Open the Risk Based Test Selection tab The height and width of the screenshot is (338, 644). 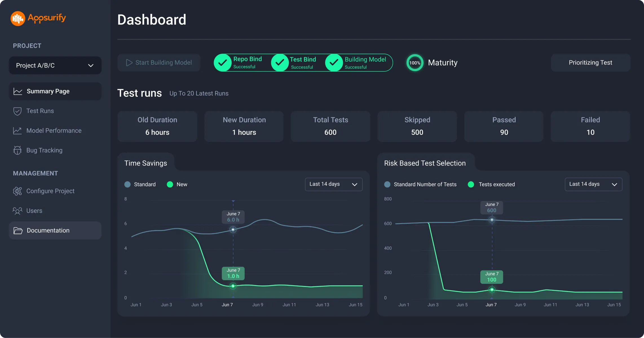point(425,163)
